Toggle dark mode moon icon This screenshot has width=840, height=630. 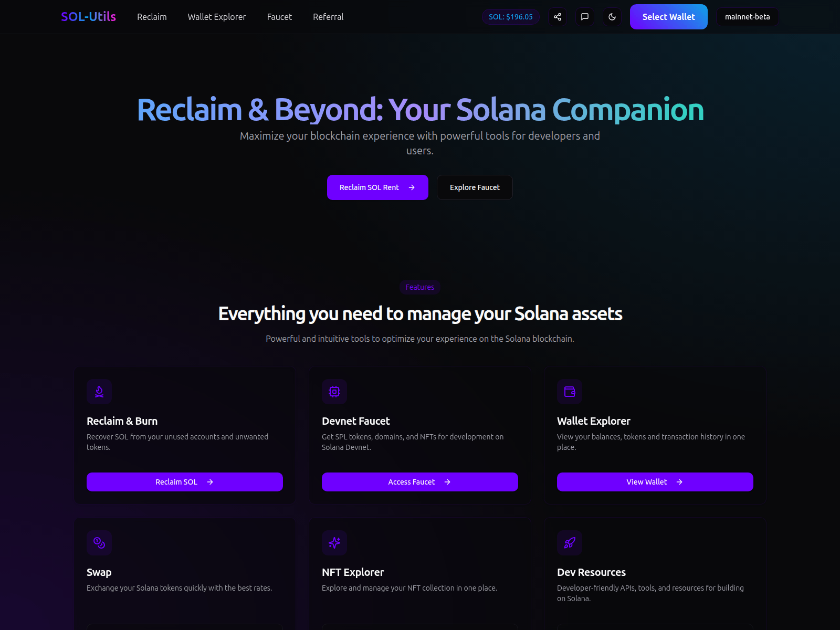(x=612, y=17)
